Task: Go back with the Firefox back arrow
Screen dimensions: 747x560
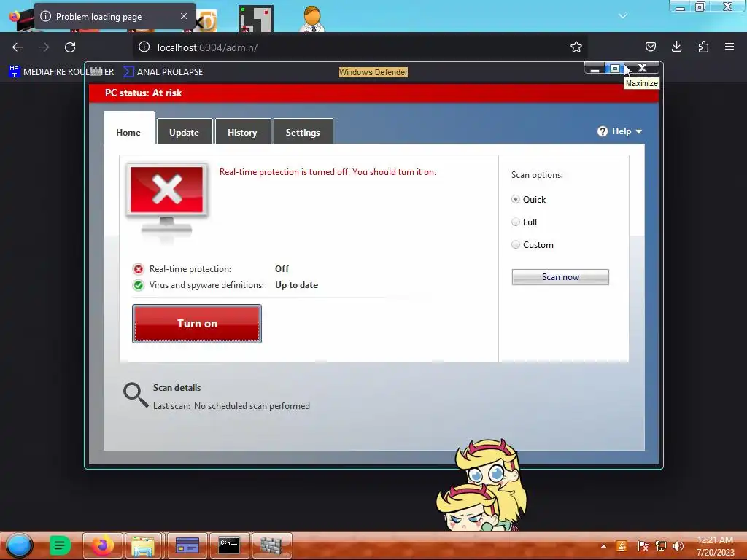Action: [18, 47]
